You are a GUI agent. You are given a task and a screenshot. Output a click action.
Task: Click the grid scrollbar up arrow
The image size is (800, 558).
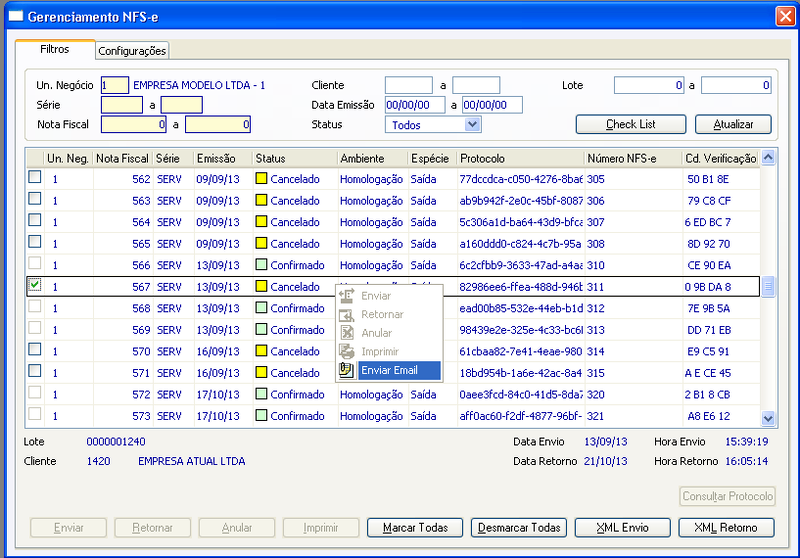768,158
